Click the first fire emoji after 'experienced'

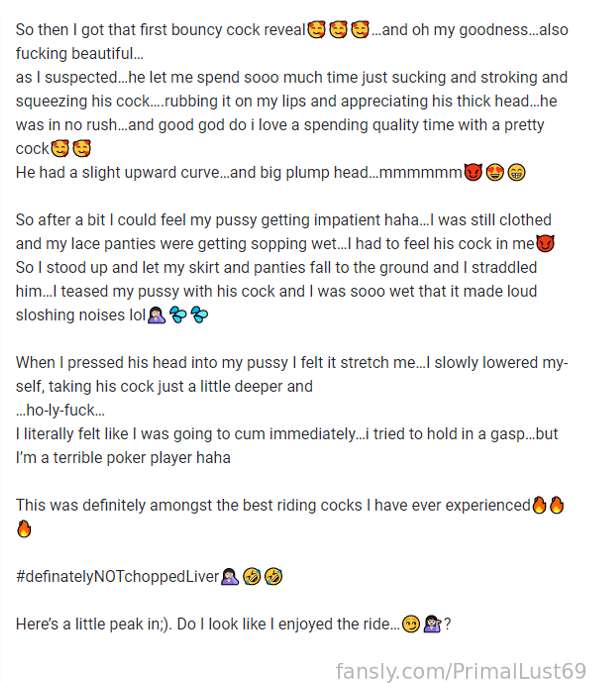(539, 505)
